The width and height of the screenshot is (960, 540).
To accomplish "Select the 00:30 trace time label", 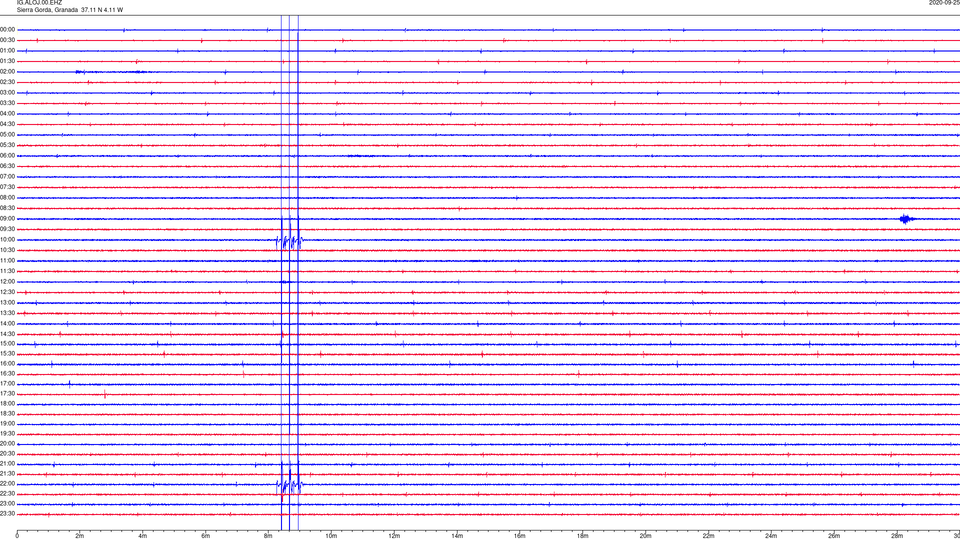I will coord(8,40).
